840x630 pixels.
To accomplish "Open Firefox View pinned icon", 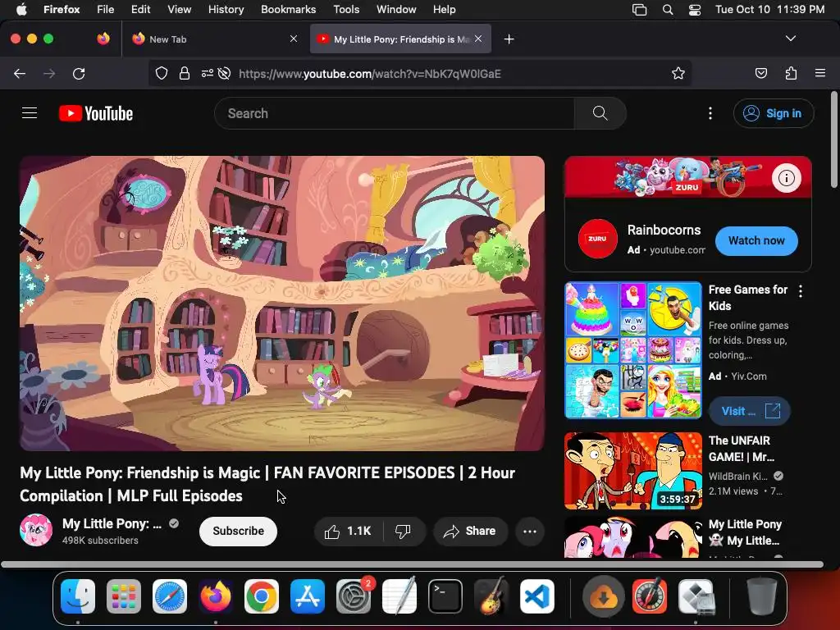I will coord(103,39).
